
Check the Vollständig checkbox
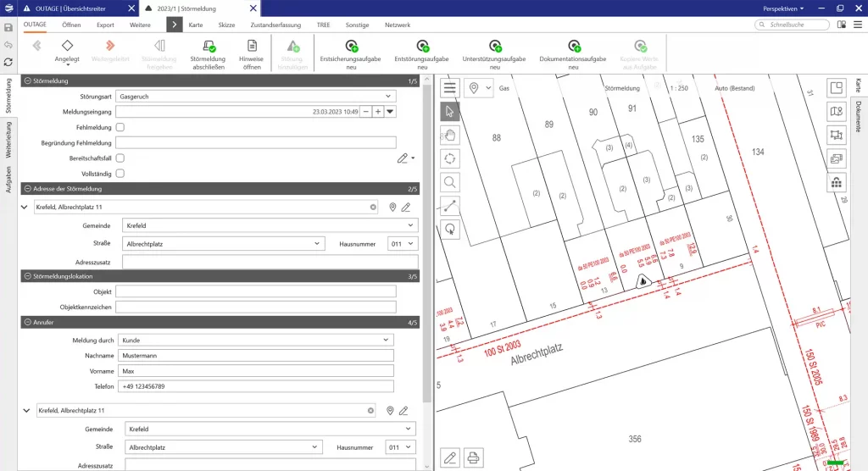pyautogui.click(x=120, y=174)
